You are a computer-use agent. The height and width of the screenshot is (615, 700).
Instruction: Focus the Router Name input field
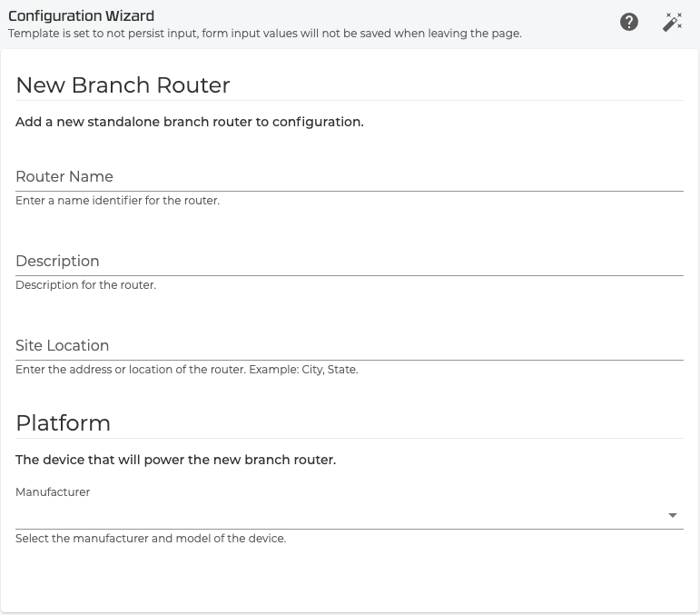pyautogui.click(x=349, y=176)
